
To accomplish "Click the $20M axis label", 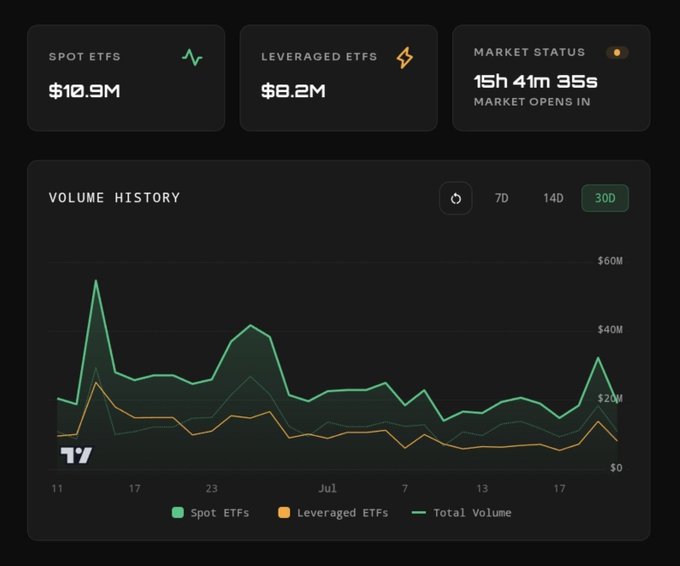I will 610,398.
